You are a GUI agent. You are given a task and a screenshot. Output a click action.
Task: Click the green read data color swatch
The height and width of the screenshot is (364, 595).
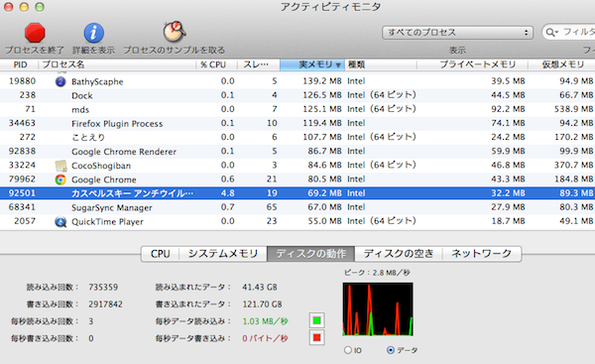(x=317, y=320)
